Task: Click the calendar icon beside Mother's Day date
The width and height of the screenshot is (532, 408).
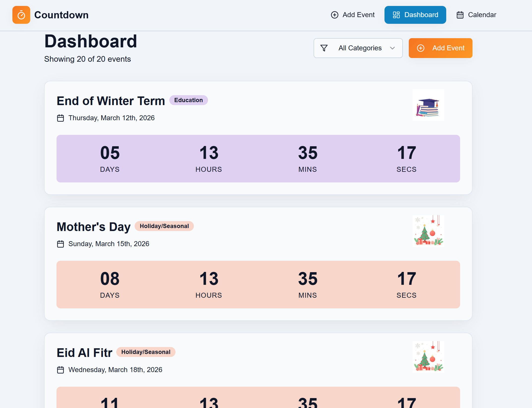Action: pyautogui.click(x=60, y=244)
